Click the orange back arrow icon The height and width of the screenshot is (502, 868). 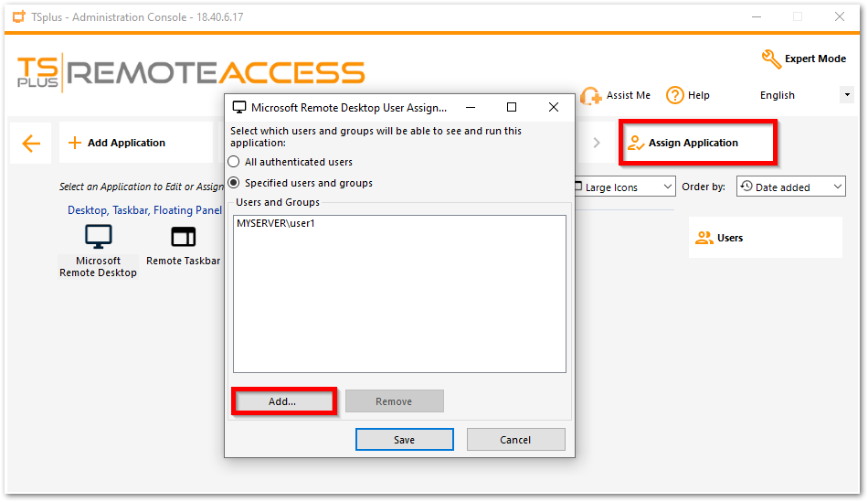[31, 144]
